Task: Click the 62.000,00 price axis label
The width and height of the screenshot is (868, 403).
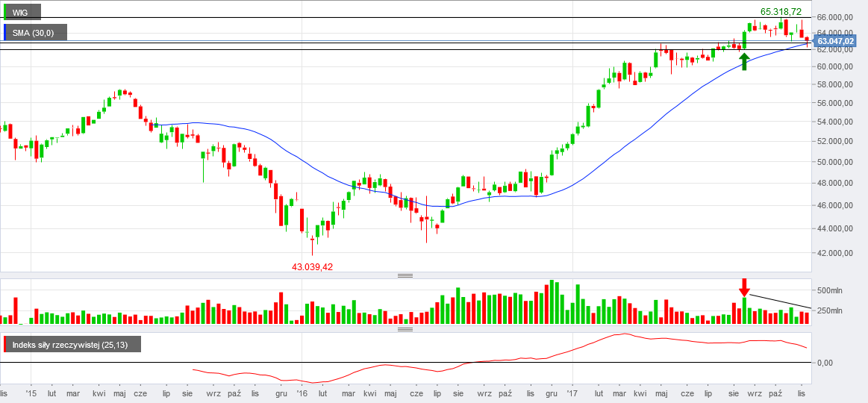Action: click(836, 49)
